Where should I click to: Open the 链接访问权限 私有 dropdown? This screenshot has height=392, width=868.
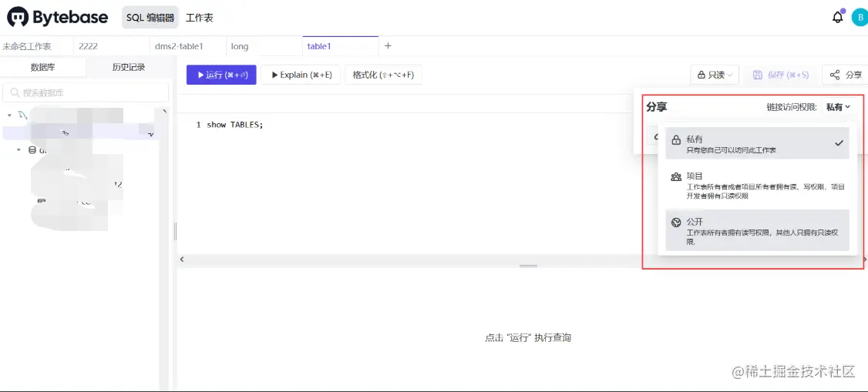pos(838,107)
